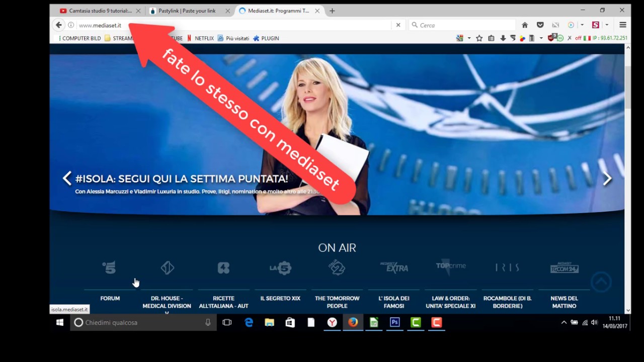Click the Canale 5 channel logo

pyautogui.click(x=109, y=267)
